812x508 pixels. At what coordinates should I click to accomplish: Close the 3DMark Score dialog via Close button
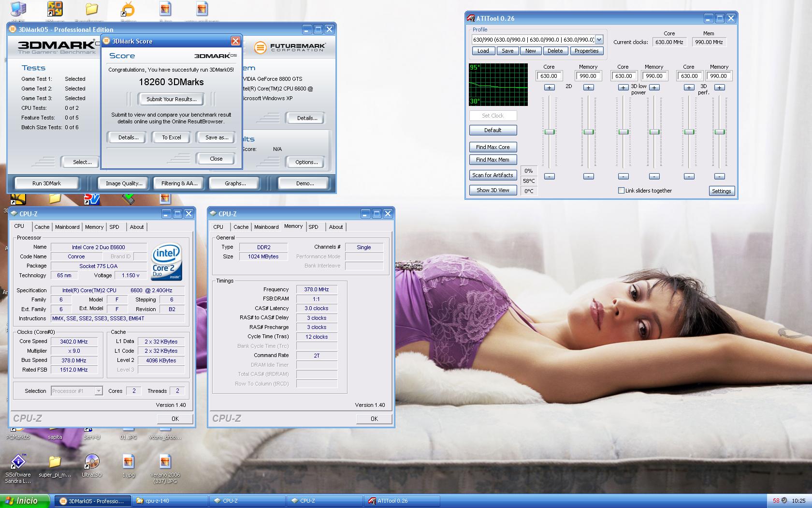click(216, 159)
